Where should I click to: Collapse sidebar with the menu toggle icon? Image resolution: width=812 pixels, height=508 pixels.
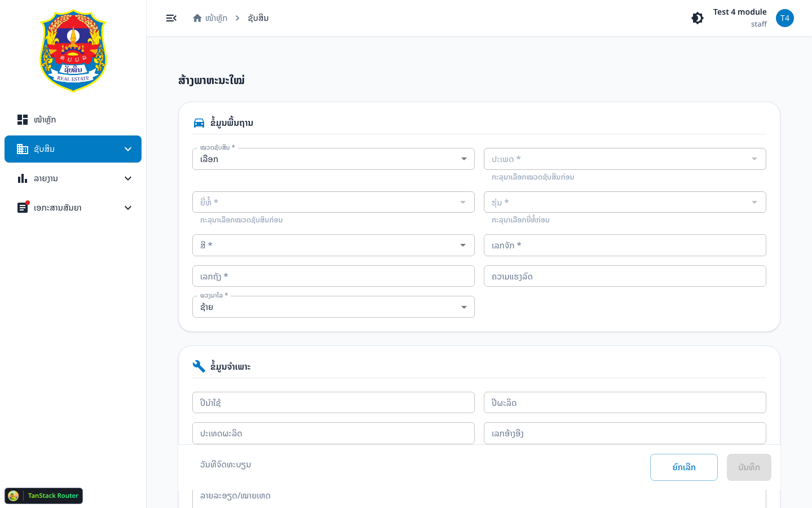pos(171,18)
